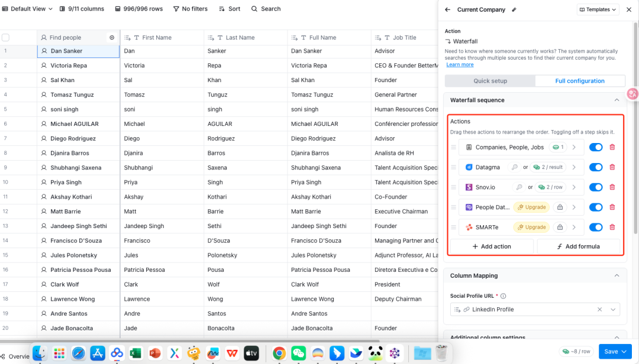Click the trash icon for the SMARTe action
Screen dimensions: 639x364
[x=612, y=227]
